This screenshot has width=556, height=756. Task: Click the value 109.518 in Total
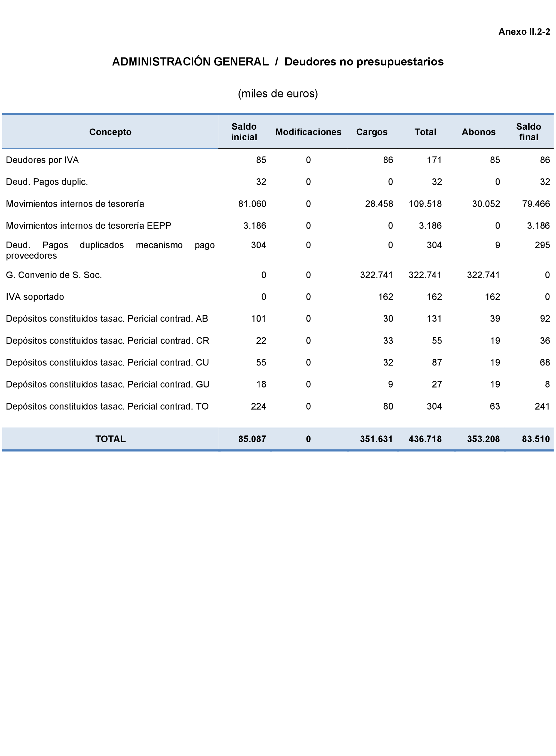pos(425,204)
